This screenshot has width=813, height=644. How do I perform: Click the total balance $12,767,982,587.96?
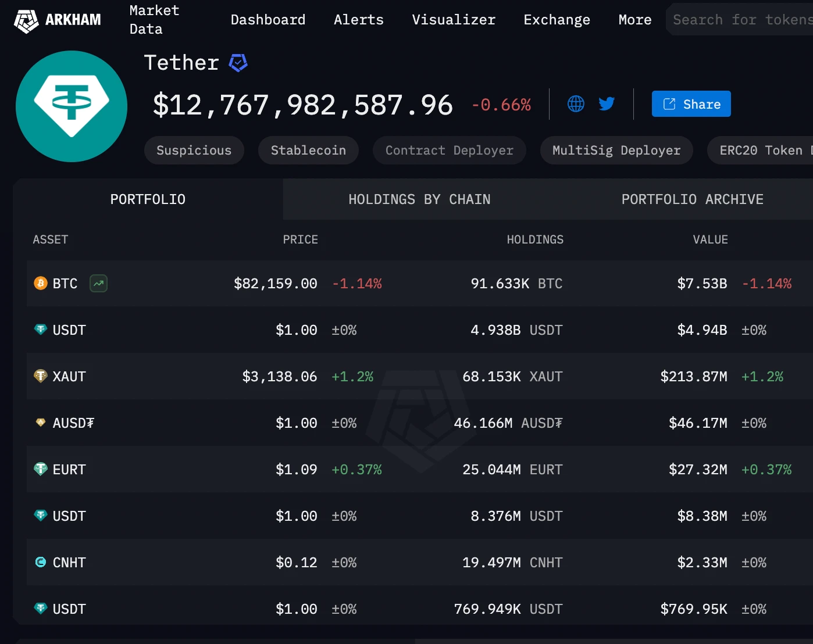[302, 105]
